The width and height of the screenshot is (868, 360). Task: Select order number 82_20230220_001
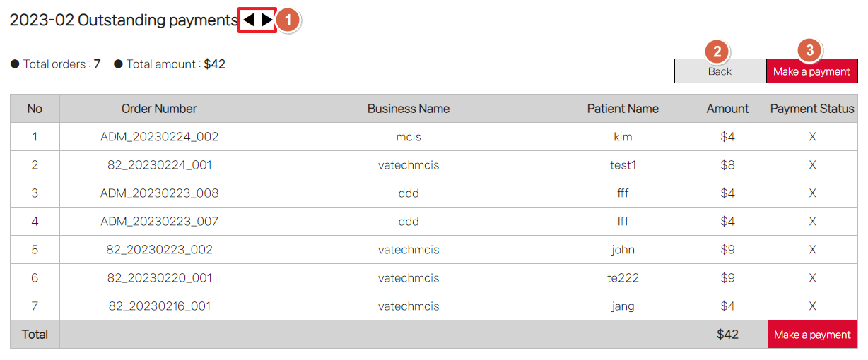pyautogui.click(x=159, y=278)
